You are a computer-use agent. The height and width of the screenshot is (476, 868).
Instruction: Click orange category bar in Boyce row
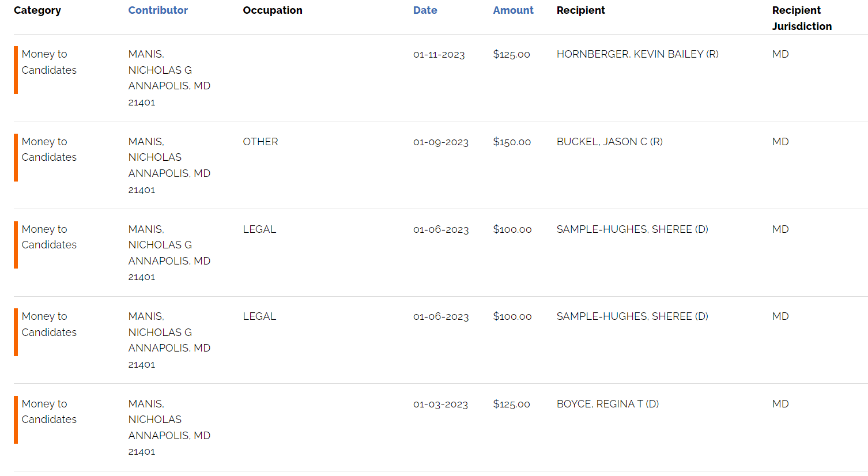16,420
